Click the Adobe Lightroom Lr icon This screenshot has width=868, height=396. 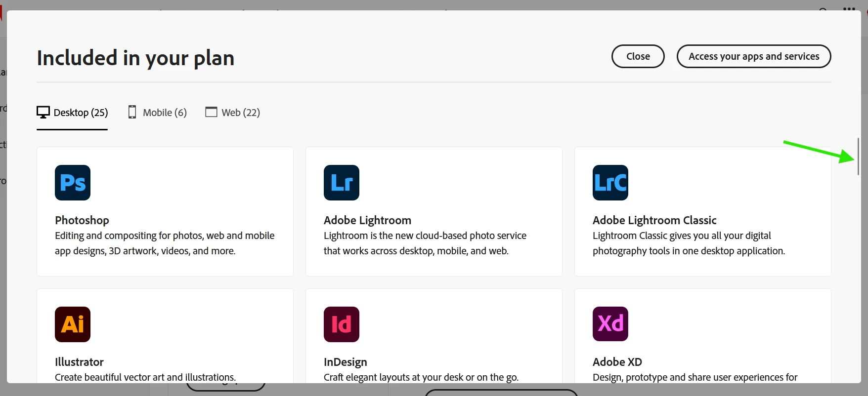pyautogui.click(x=342, y=183)
